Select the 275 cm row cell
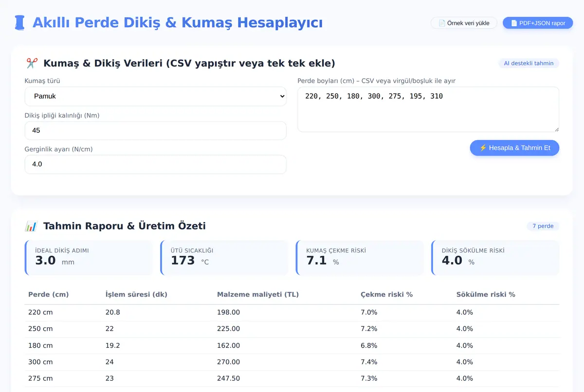Image resolution: width=584 pixels, height=392 pixels. click(x=40, y=378)
